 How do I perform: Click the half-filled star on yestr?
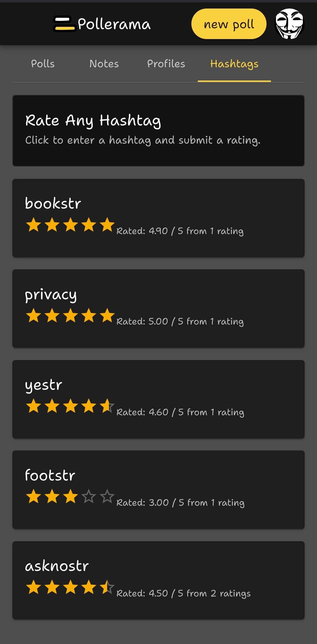point(107,406)
